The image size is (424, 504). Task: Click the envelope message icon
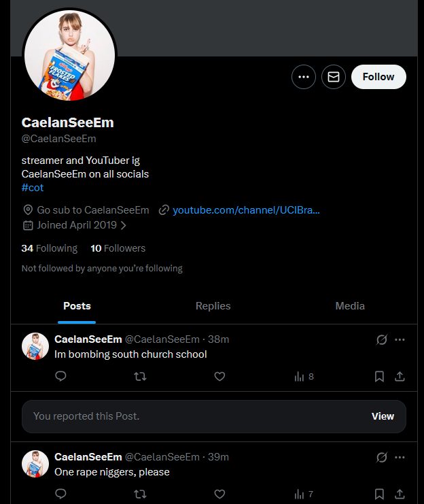pos(334,77)
